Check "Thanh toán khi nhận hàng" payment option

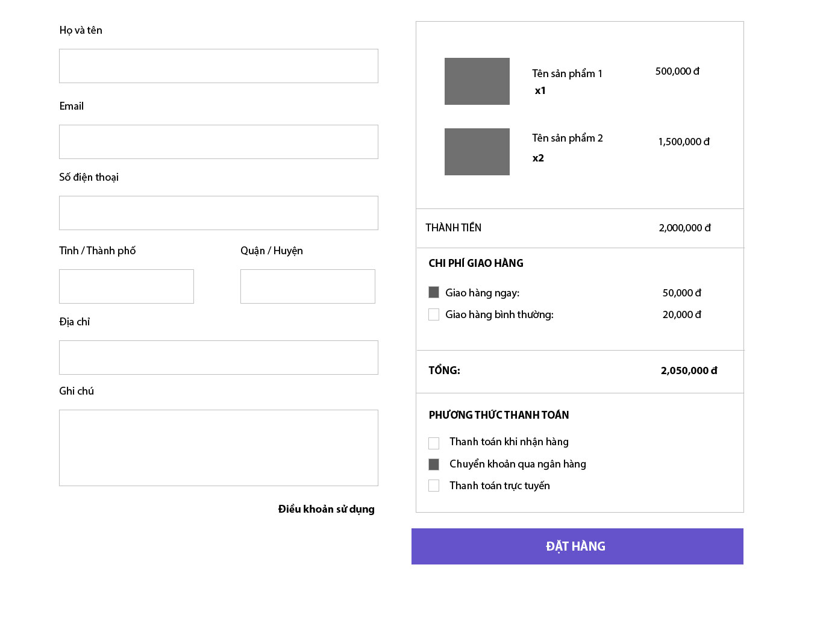[x=434, y=442]
